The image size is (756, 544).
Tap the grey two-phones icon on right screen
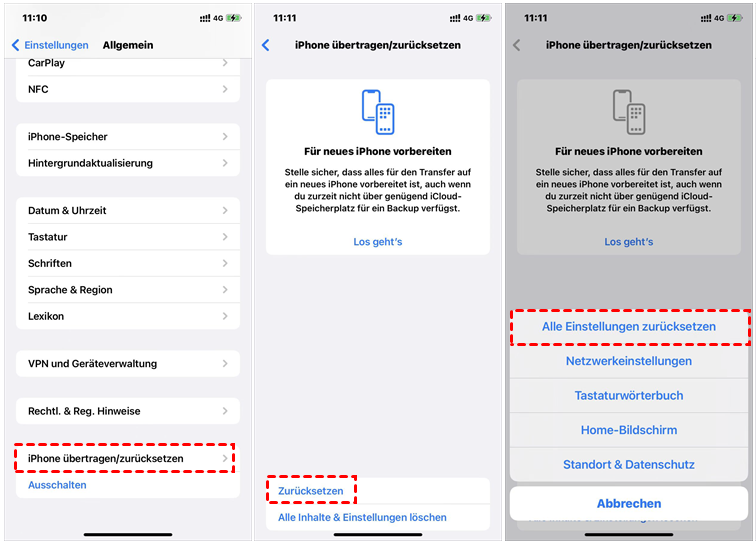pos(629,112)
